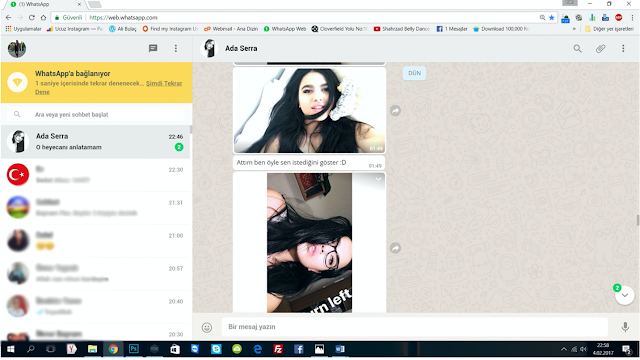Click the chat pane vertical scrollbar
This screenshot has width=640, height=360.
(638, 220)
